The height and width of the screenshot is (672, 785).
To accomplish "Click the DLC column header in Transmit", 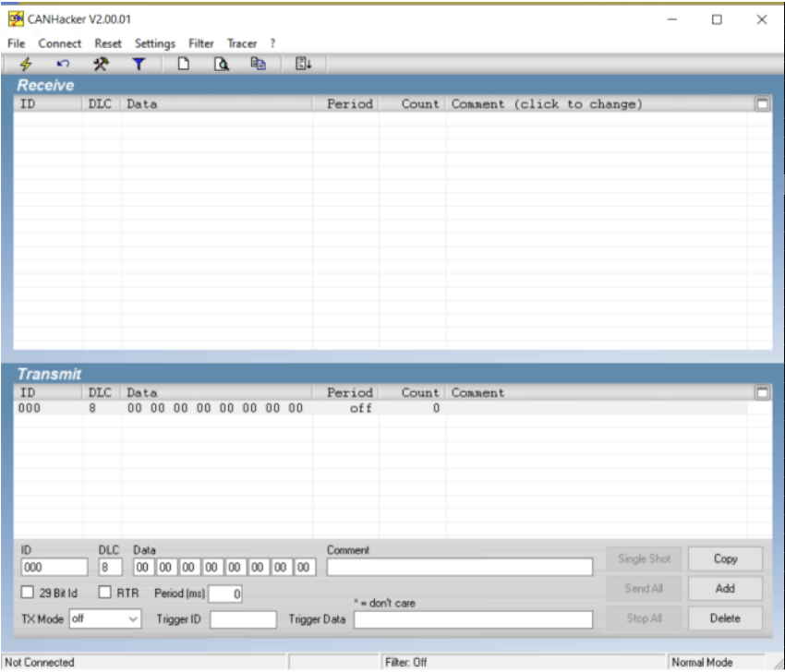I will pos(102,393).
